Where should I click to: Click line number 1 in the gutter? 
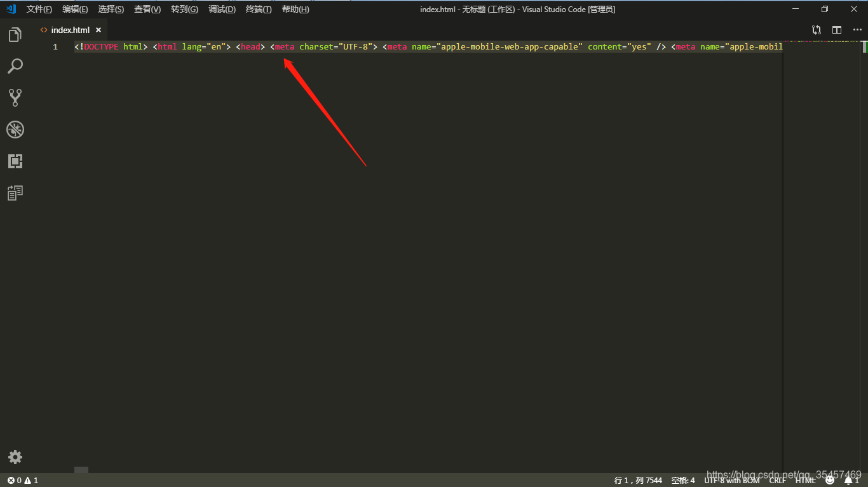(55, 46)
